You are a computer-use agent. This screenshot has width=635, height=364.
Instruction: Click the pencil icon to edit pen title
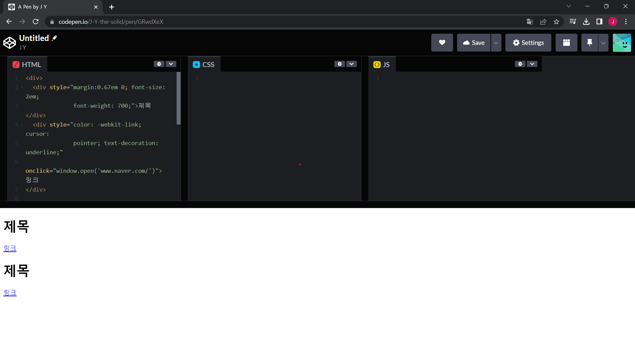point(55,38)
